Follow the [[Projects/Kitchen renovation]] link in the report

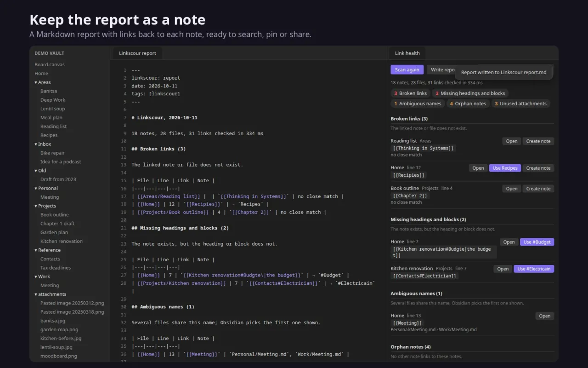pyautogui.click(x=181, y=283)
